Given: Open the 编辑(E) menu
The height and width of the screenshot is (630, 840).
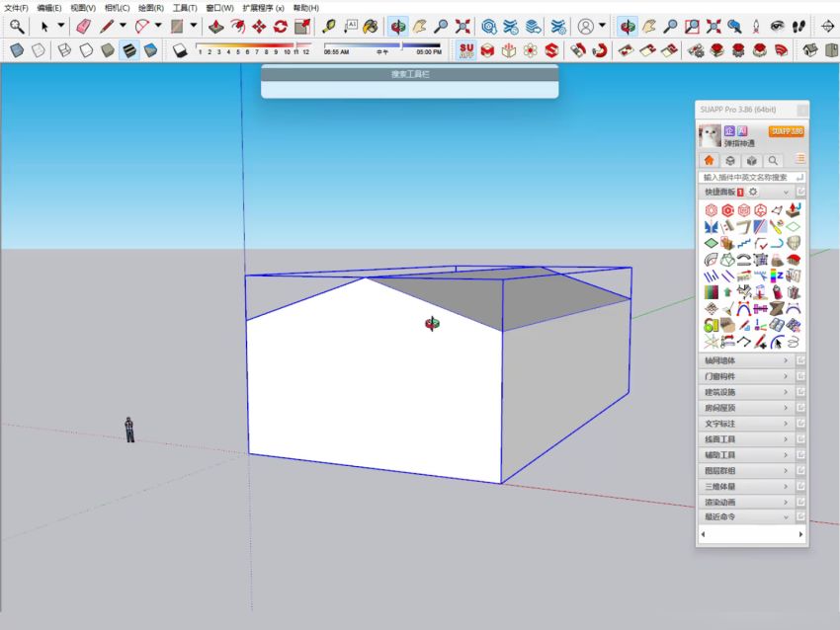Looking at the screenshot, I should [49, 8].
